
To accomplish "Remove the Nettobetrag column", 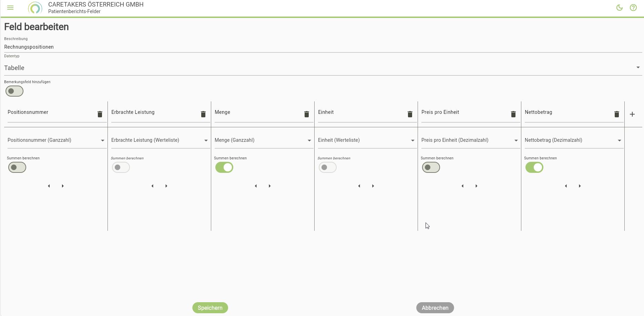I will 616,114.
